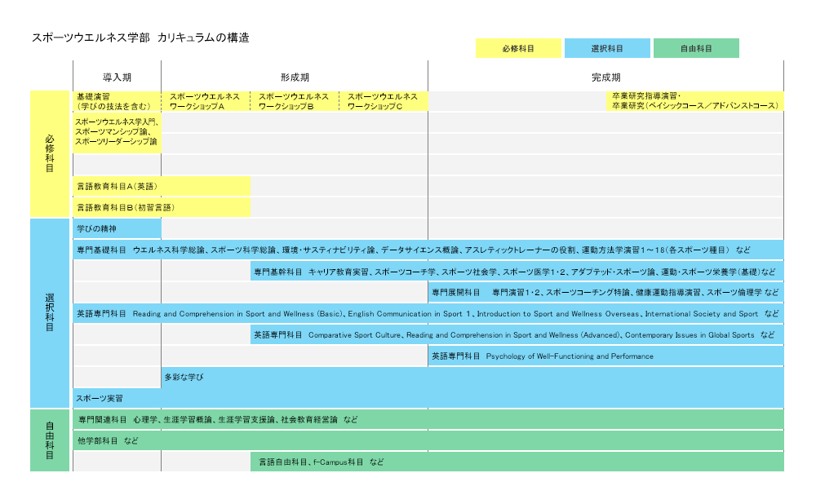The width and height of the screenshot is (816, 504).
Task: Click the vertical 選択科目 side label
Action: coord(50,313)
